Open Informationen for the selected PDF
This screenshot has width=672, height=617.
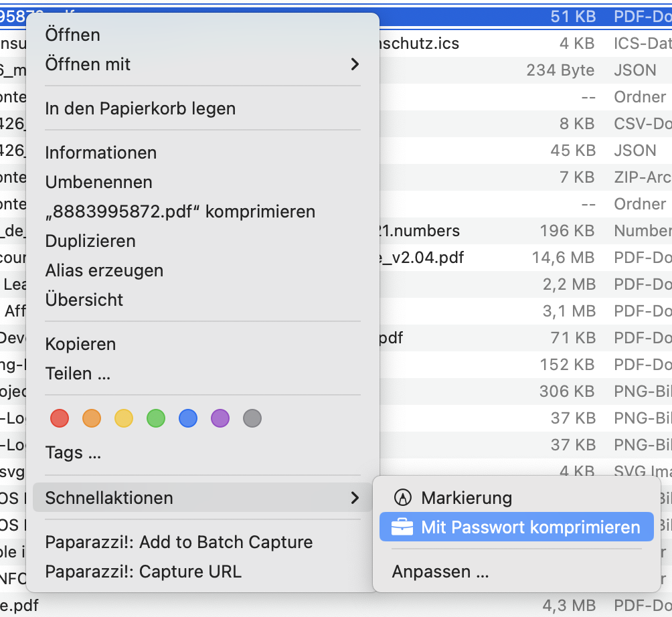click(x=100, y=153)
